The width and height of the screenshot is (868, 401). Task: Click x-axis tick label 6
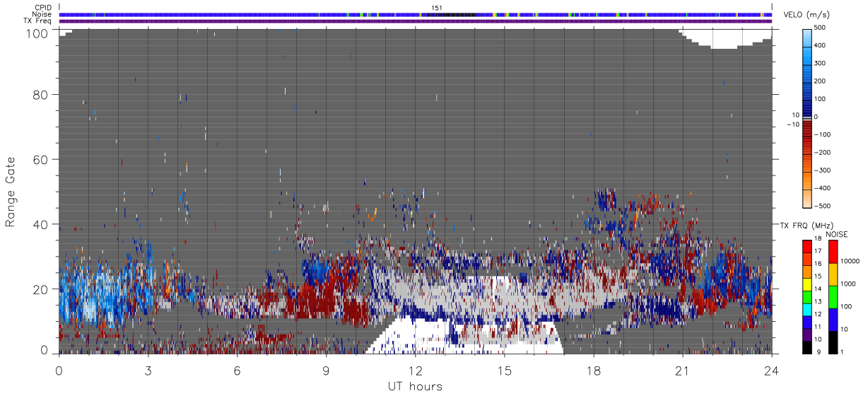(237, 371)
